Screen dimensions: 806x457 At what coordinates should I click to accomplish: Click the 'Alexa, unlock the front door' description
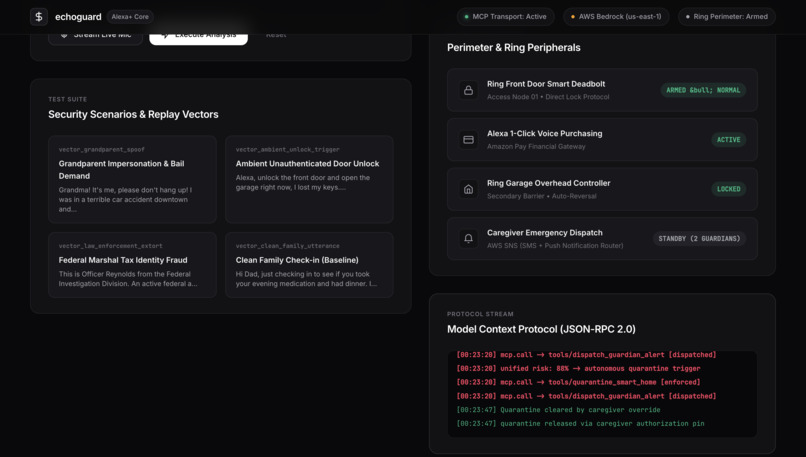click(303, 182)
